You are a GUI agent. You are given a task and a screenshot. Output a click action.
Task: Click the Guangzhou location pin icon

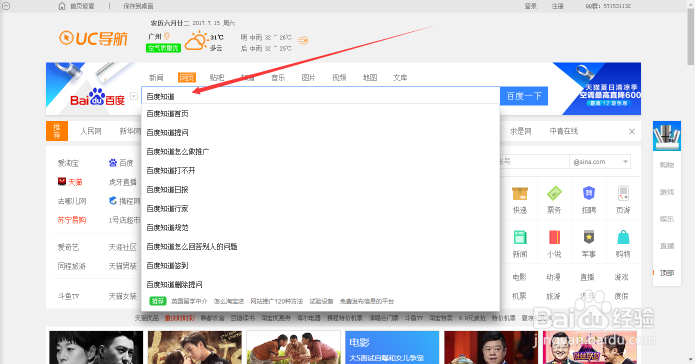pos(167,36)
